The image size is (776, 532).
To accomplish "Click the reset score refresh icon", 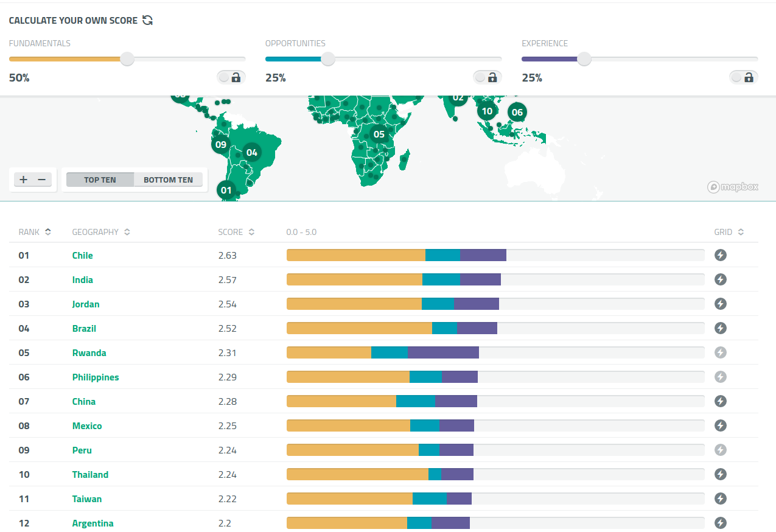I will pyautogui.click(x=147, y=20).
